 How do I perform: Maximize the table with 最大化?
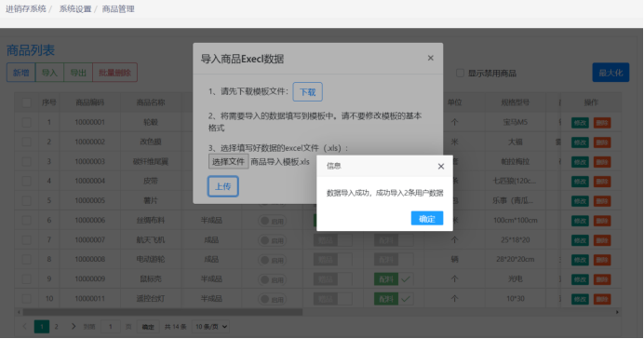610,73
